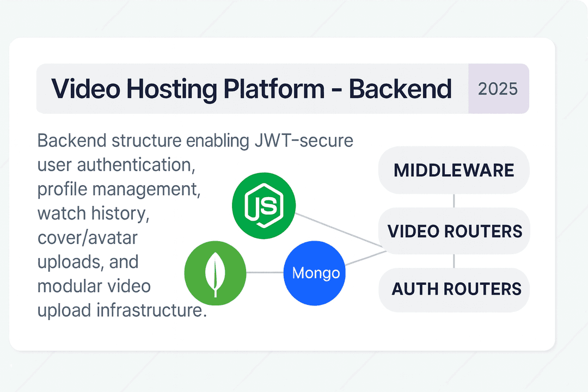Select the MongoDB leaf icon
588x392 pixels.
(216, 273)
